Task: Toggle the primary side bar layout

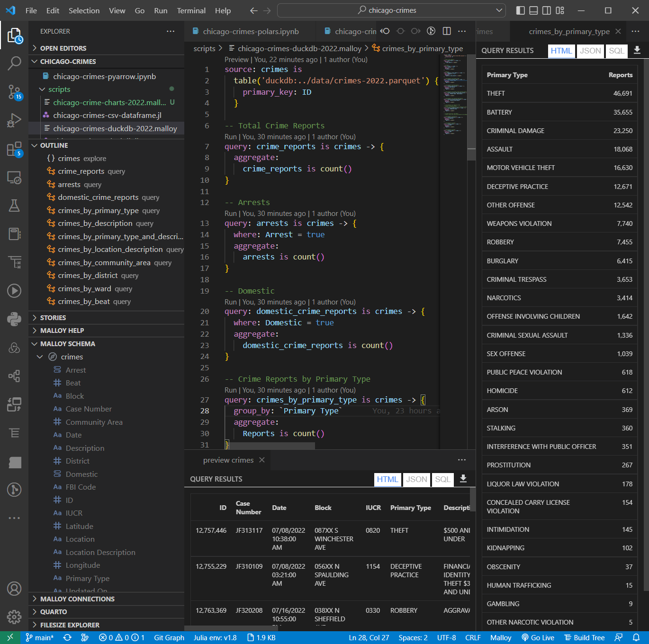Action: [520, 10]
